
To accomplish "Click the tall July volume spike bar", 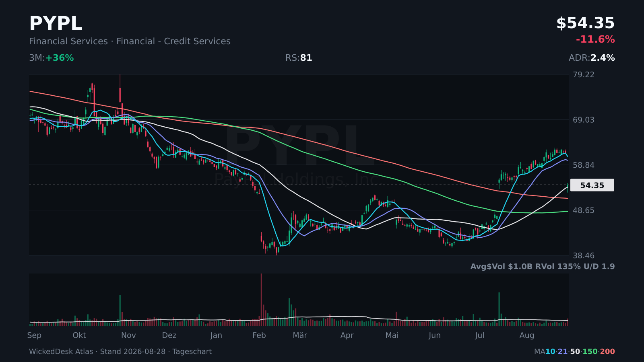I will point(499,309).
